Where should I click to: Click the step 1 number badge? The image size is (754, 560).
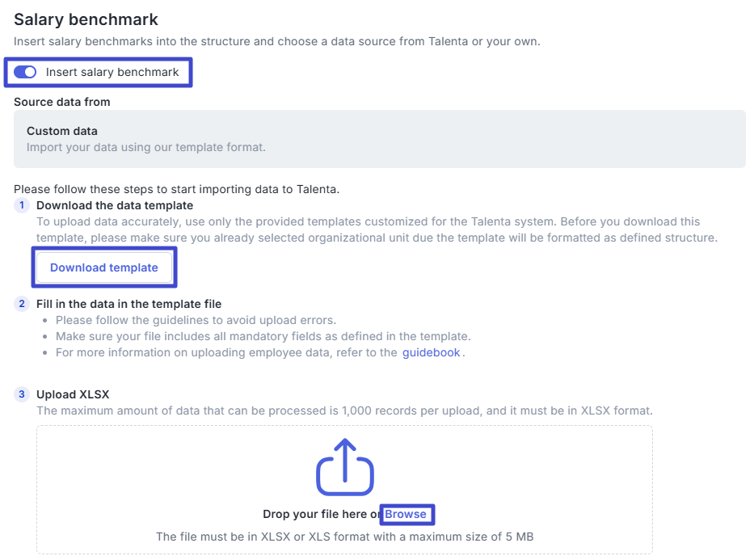(22, 205)
